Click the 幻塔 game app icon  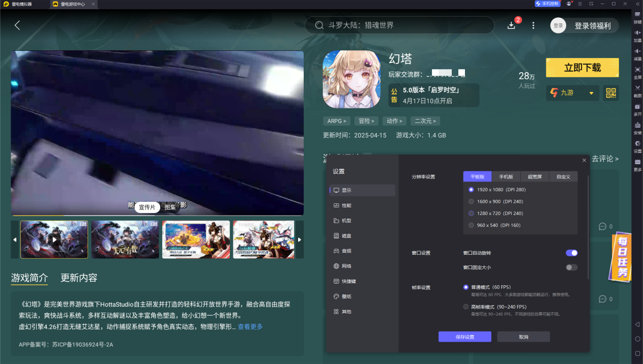pos(352,79)
